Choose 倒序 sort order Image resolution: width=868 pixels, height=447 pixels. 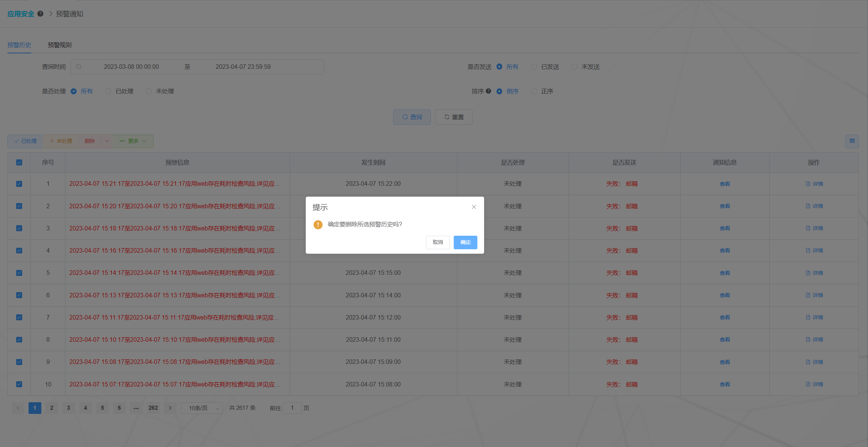tap(499, 91)
